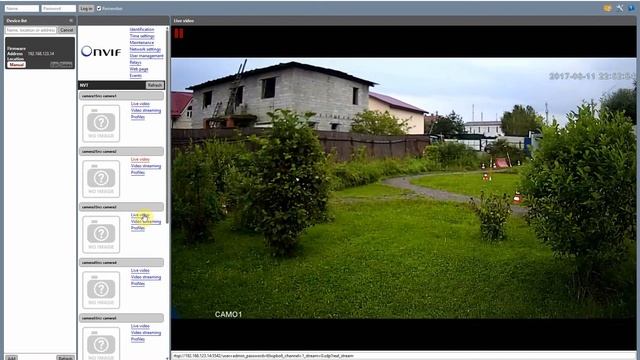Viewport: 640px width, 360px height.
Task: Open Video streaming for the second camera
Action: click(146, 166)
